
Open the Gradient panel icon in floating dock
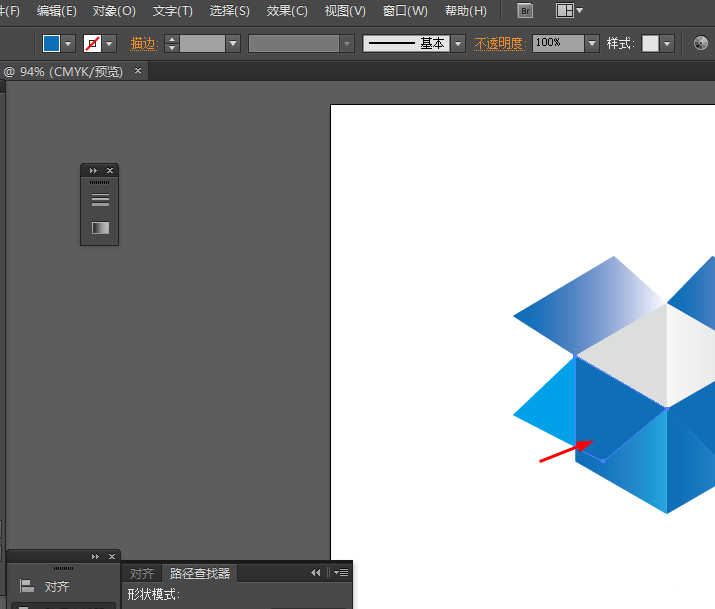coord(100,228)
